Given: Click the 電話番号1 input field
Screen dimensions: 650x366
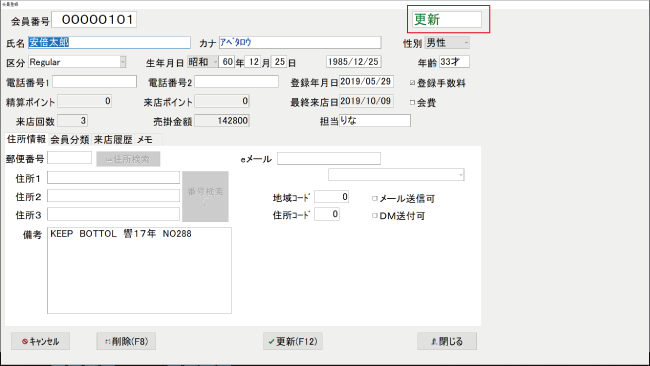Looking at the screenshot, I should [x=95, y=82].
